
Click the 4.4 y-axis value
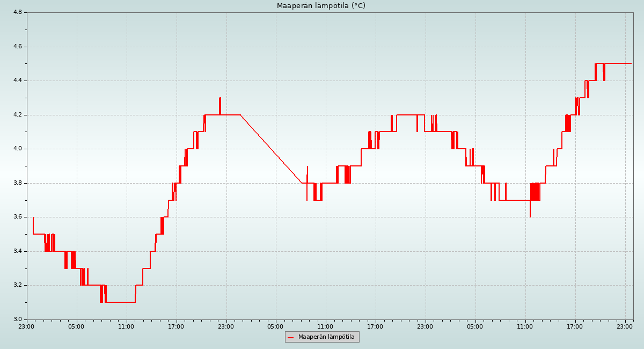pos(17,81)
